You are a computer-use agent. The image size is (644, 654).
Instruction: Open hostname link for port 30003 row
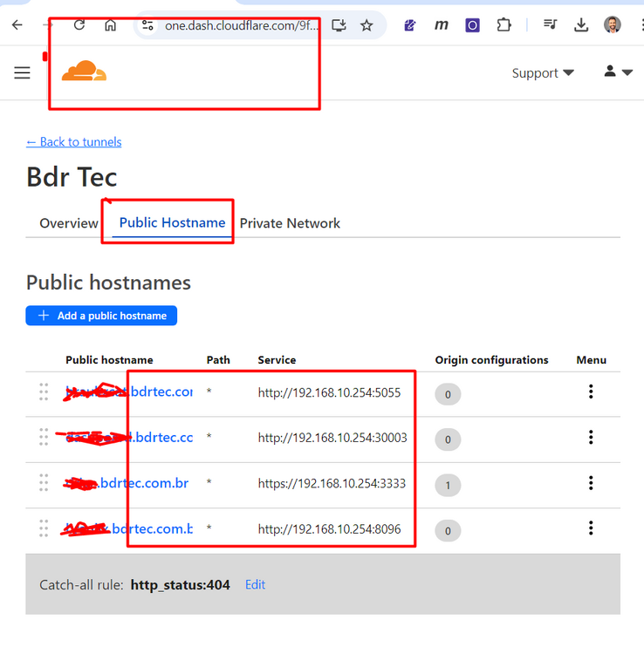[129, 437]
